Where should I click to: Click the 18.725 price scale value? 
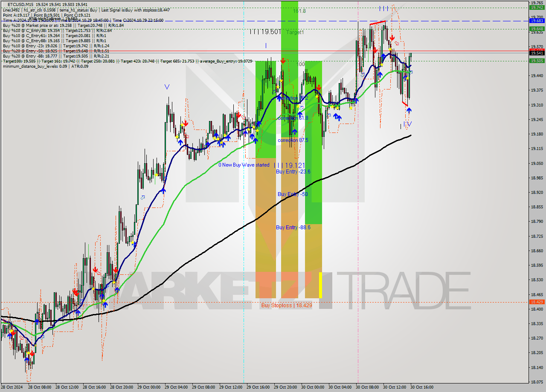click(x=537, y=236)
